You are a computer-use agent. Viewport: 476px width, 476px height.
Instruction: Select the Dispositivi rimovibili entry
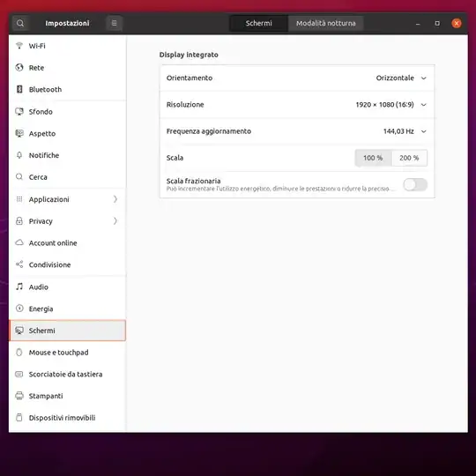coord(67,418)
